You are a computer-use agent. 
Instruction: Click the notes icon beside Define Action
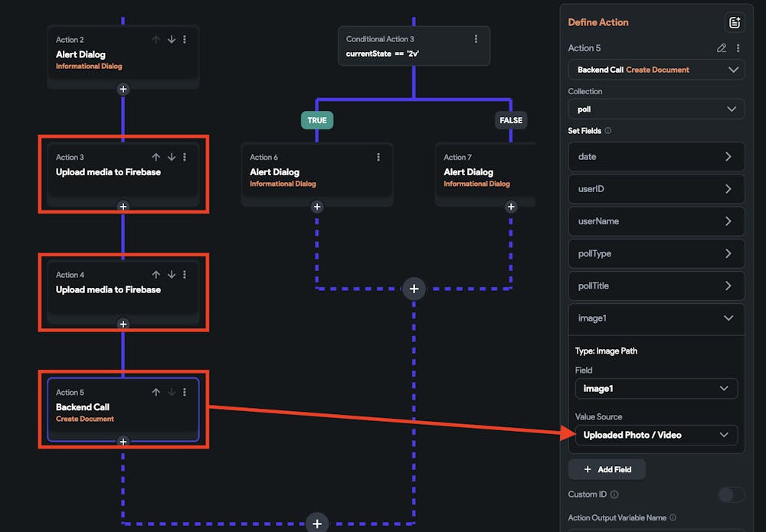point(734,22)
